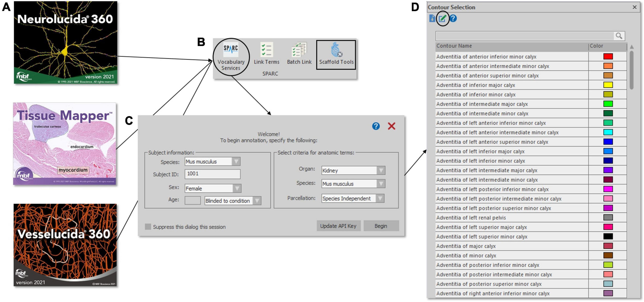Click the empty Age input box
644x302 pixels.
coord(192,200)
